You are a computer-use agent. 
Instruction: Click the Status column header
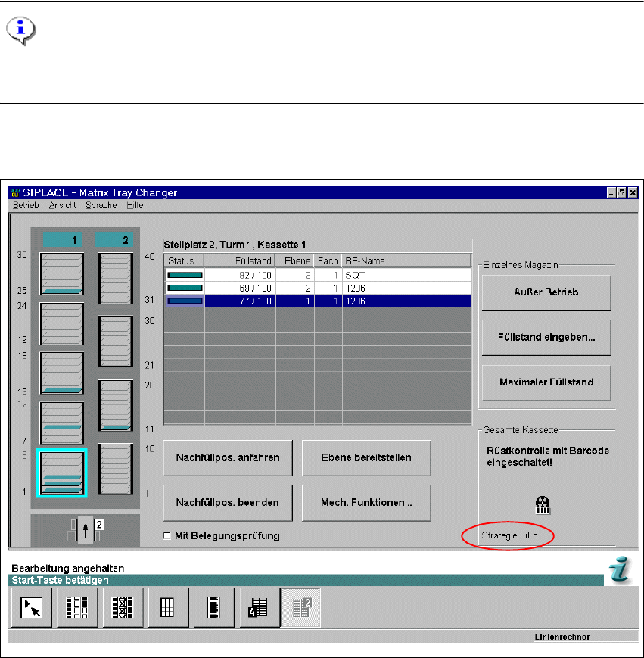coord(184,260)
